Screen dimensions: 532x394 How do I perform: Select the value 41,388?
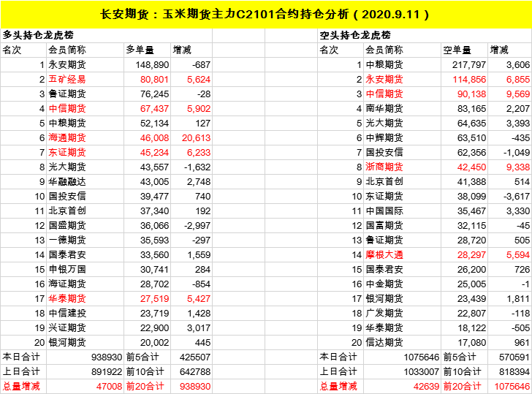[465, 181]
